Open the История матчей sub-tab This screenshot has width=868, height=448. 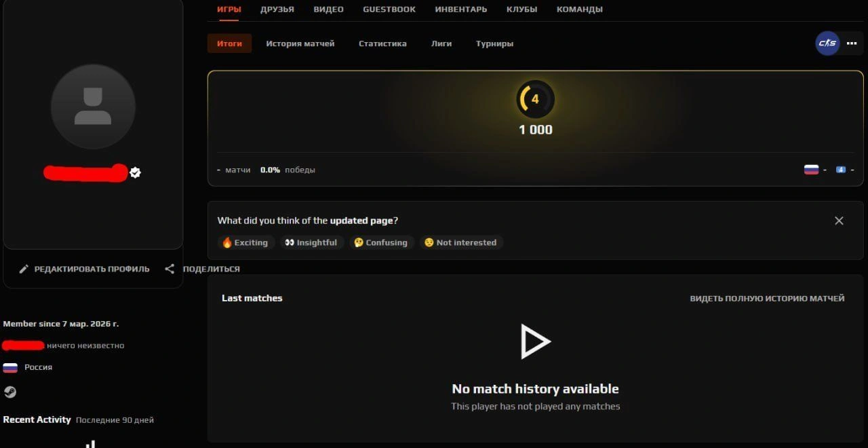(300, 43)
